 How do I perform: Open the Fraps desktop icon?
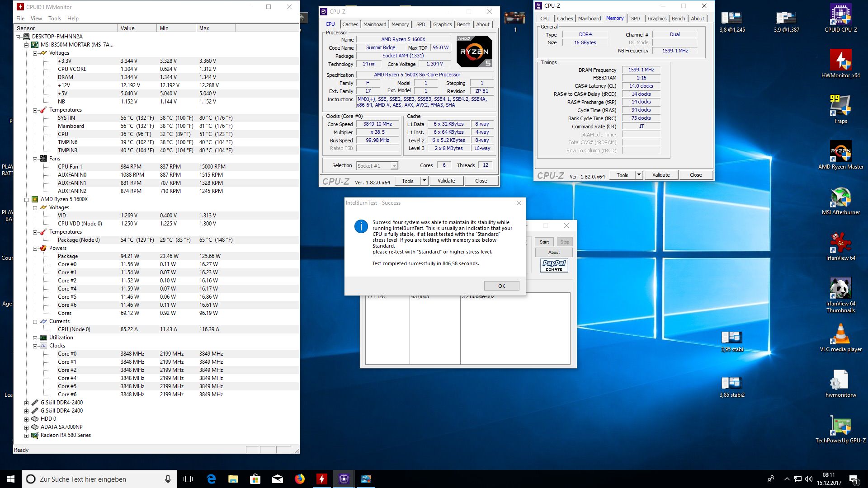840,107
